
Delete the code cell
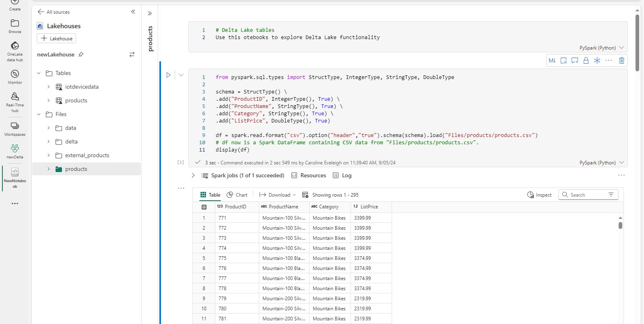click(621, 60)
